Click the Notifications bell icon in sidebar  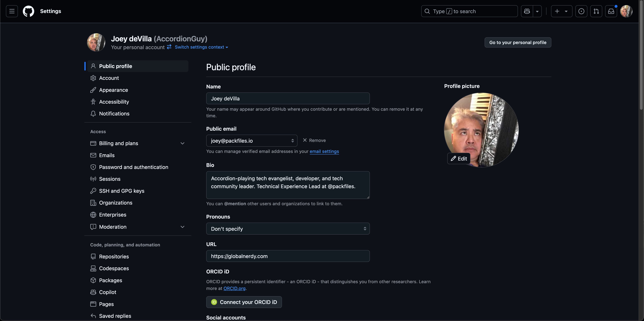(93, 114)
